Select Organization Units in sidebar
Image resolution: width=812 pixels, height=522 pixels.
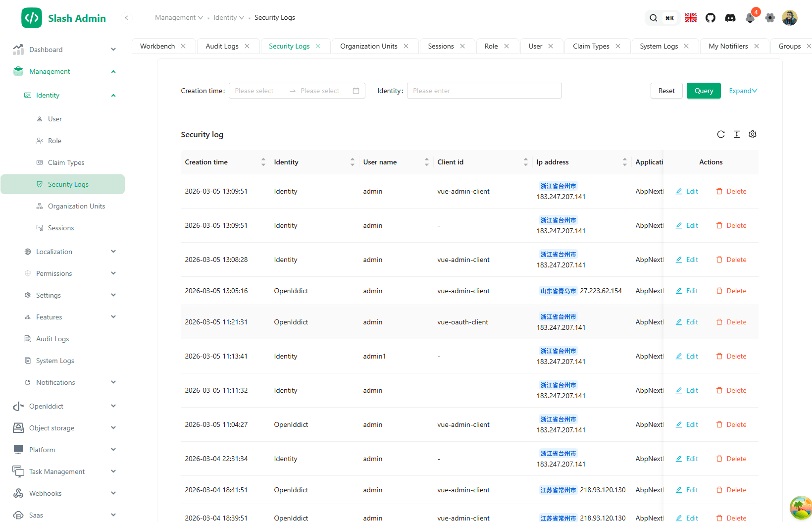coord(76,206)
